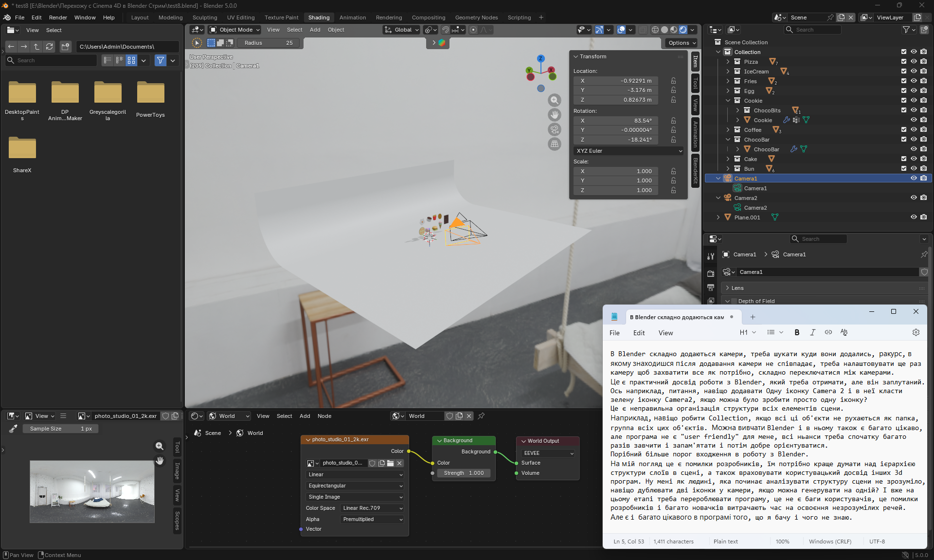
Task: Create new folder icon in file browser
Action: click(x=65, y=47)
